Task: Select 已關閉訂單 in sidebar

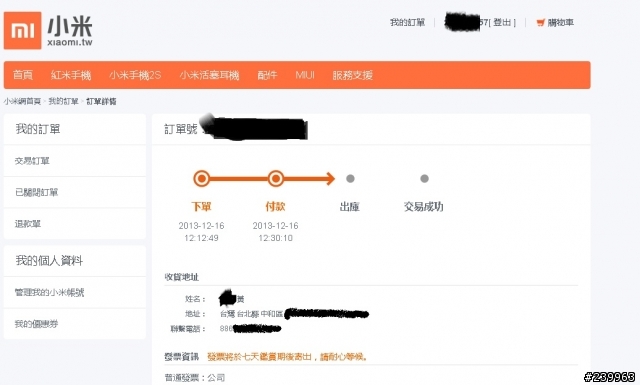Action: click(x=37, y=192)
